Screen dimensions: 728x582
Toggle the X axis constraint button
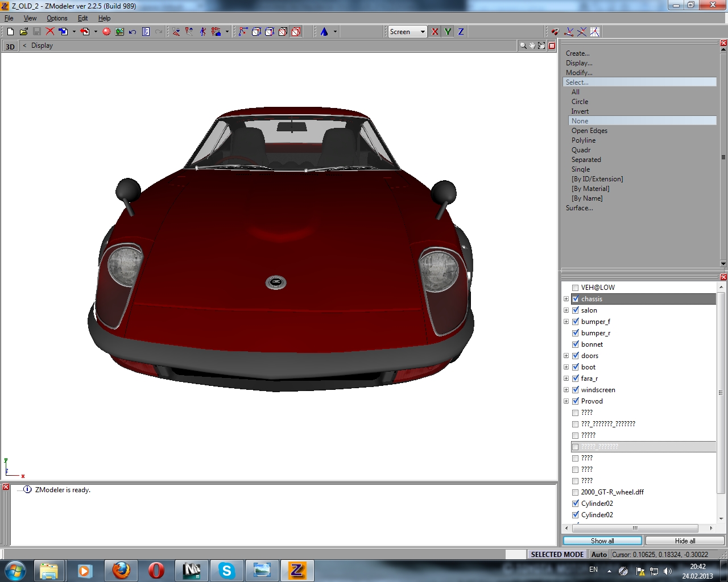[435, 32]
